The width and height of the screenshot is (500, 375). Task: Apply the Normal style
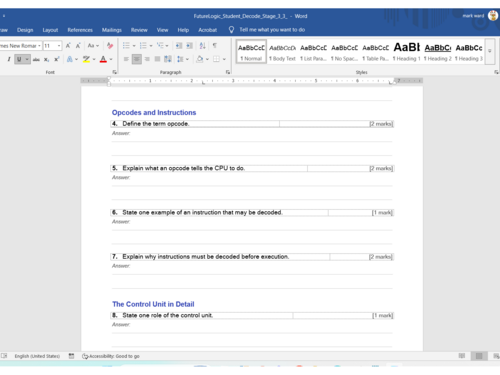251,51
